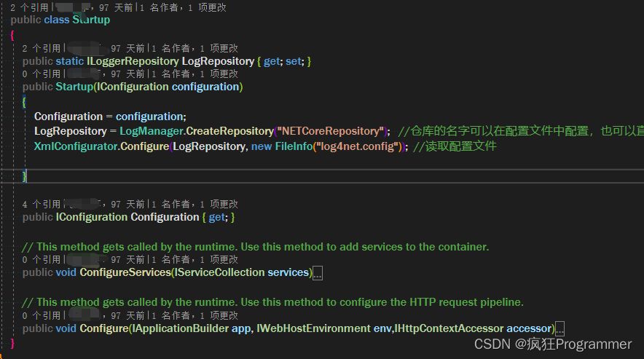The width and height of the screenshot is (644, 359).
Task: Click the "log4net.config" string literal
Action: point(359,146)
